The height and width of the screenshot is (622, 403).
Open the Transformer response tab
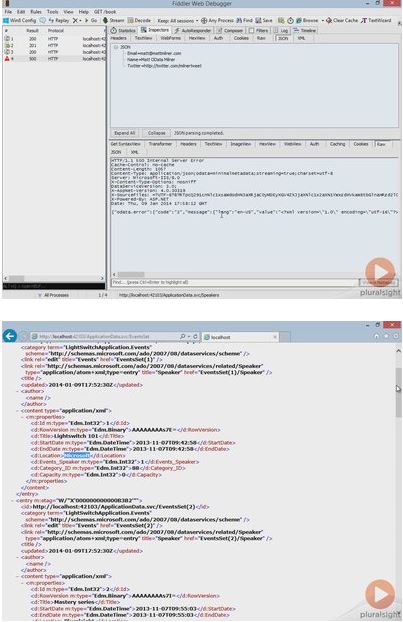(x=160, y=144)
